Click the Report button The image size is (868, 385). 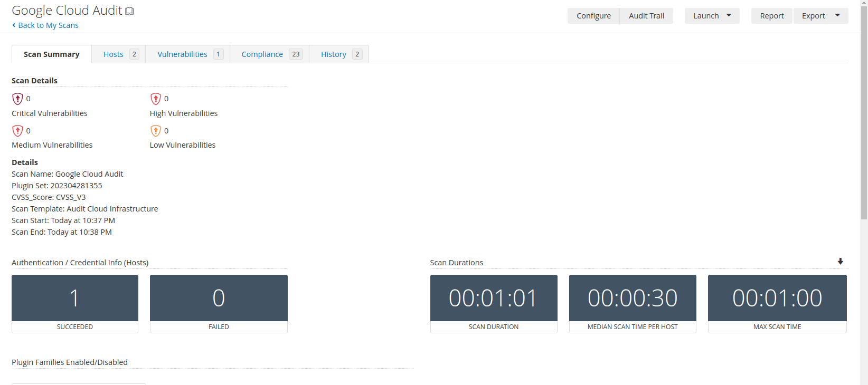772,16
